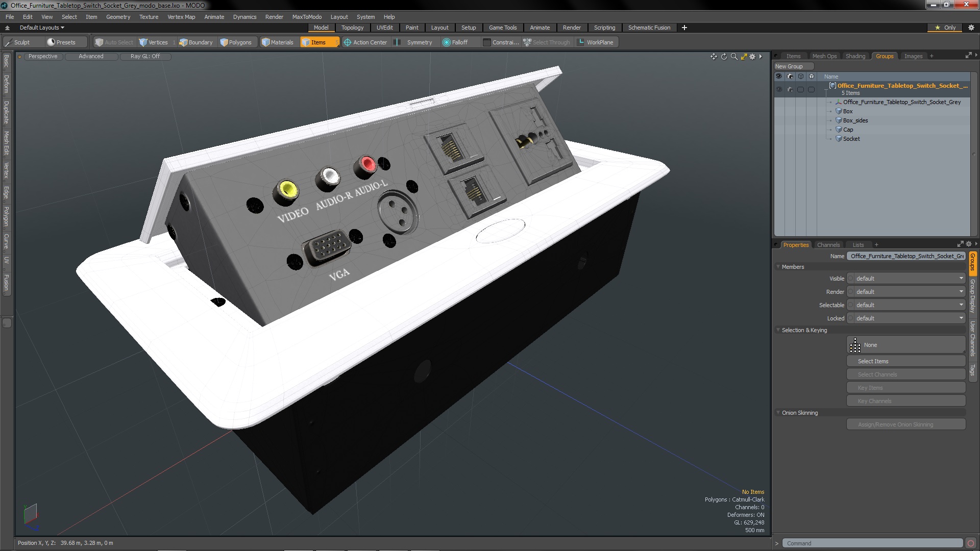This screenshot has height=551, width=980.
Task: Click the New Group button
Action: pyautogui.click(x=789, y=66)
